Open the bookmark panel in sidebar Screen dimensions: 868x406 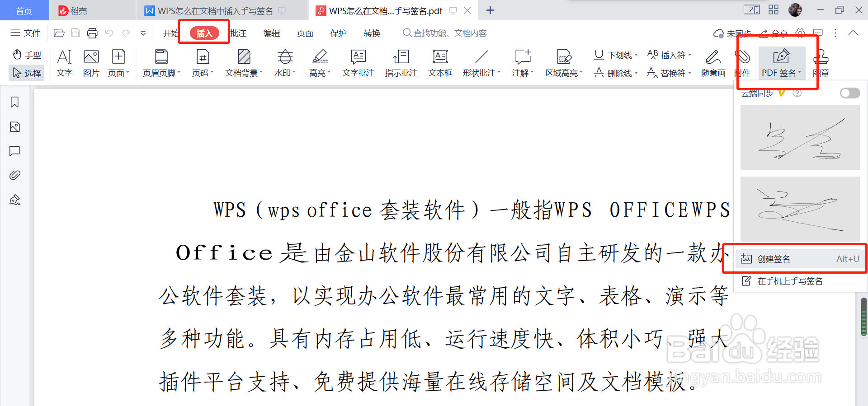pos(14,103)
